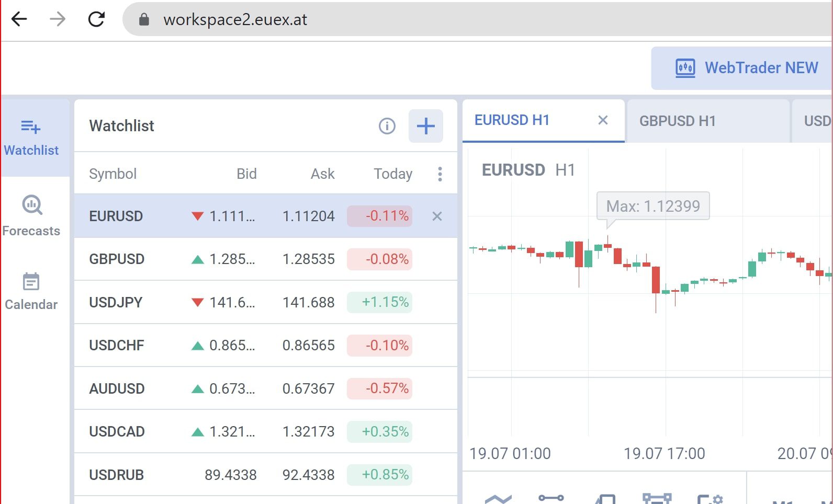The image size is (833, 504).
Task: Show Watchlist info icon
Action: [x=387, y=126]
